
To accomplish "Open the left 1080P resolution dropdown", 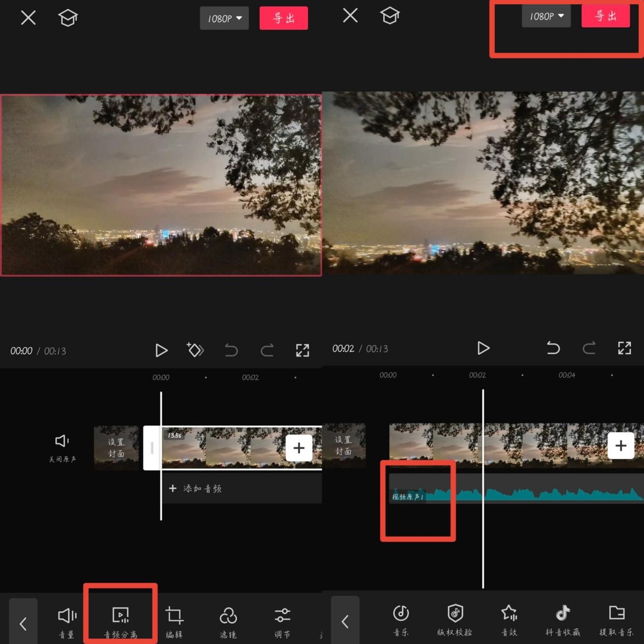I will [x=224, y=18].
